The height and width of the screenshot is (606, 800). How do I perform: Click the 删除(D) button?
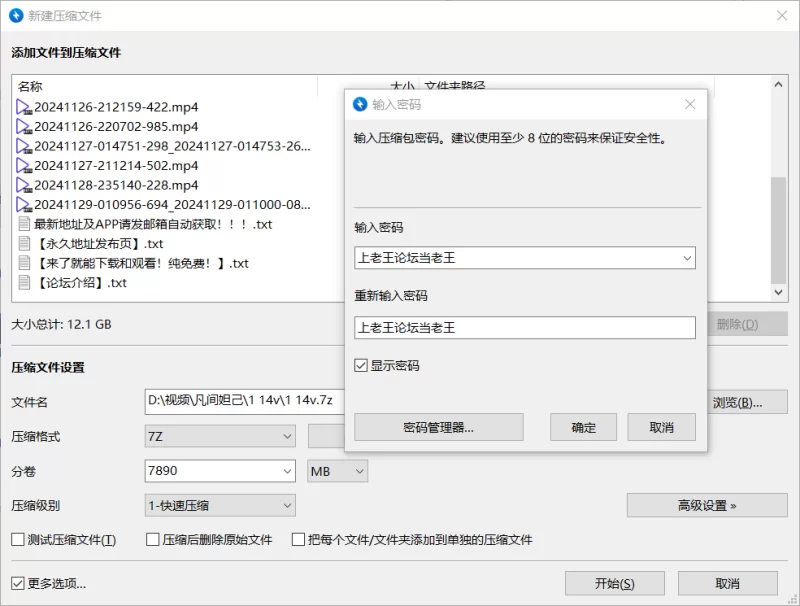tap(748, 324)
